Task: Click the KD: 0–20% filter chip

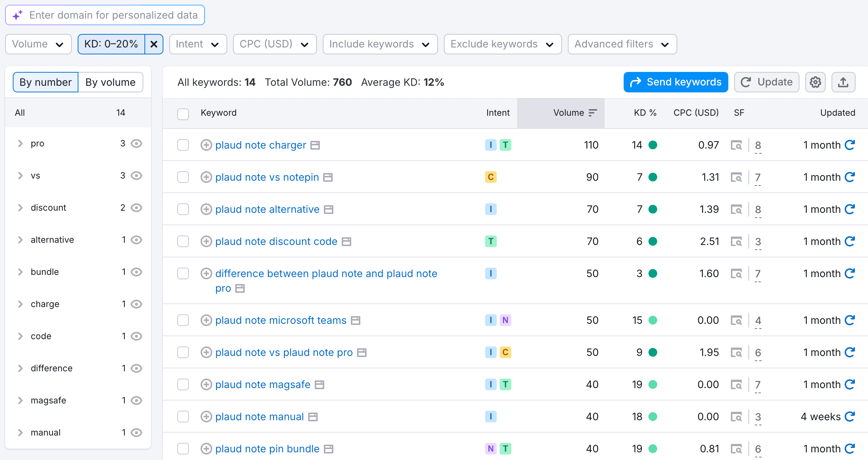Action: coord(111,44)
